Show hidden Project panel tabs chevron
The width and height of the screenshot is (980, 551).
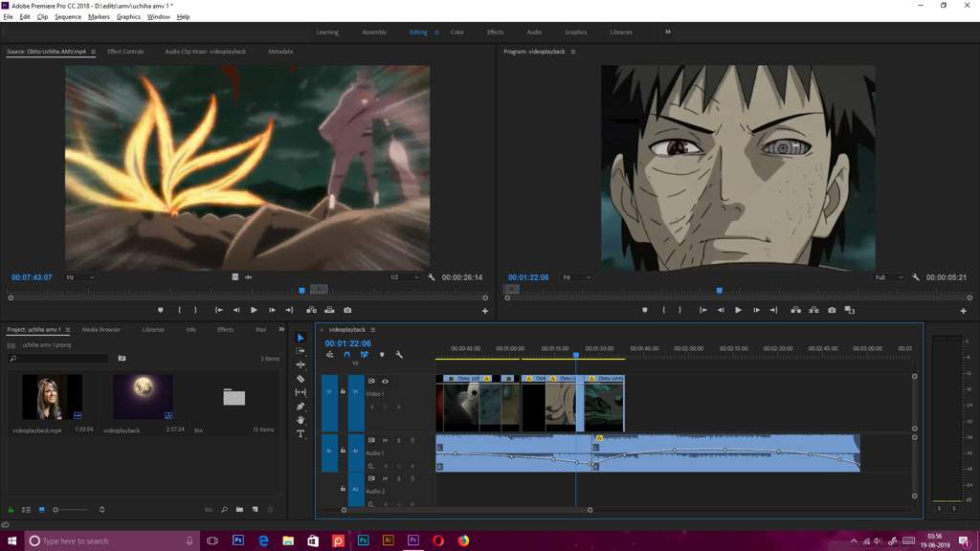click(281, 329)
